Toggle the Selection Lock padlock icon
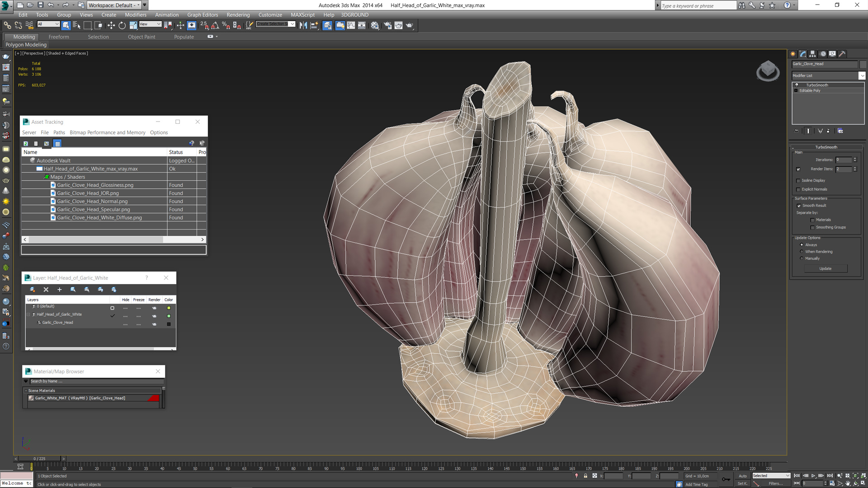The image size is (868, 488). (585, 476)
